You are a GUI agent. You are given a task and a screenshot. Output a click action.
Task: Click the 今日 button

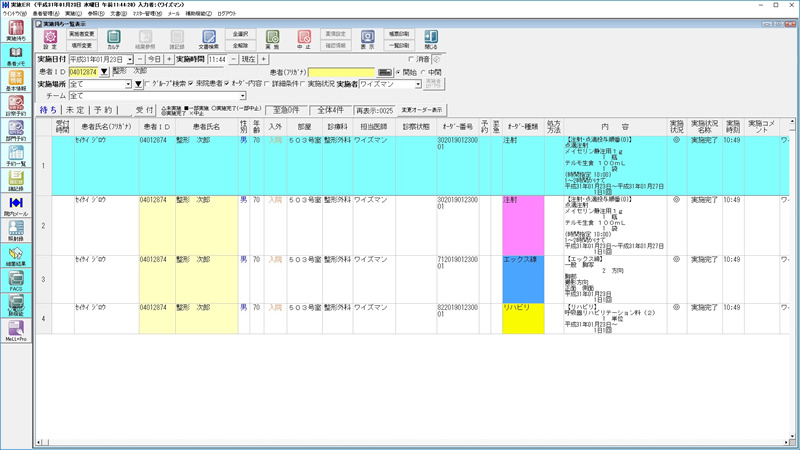(155, 60)
